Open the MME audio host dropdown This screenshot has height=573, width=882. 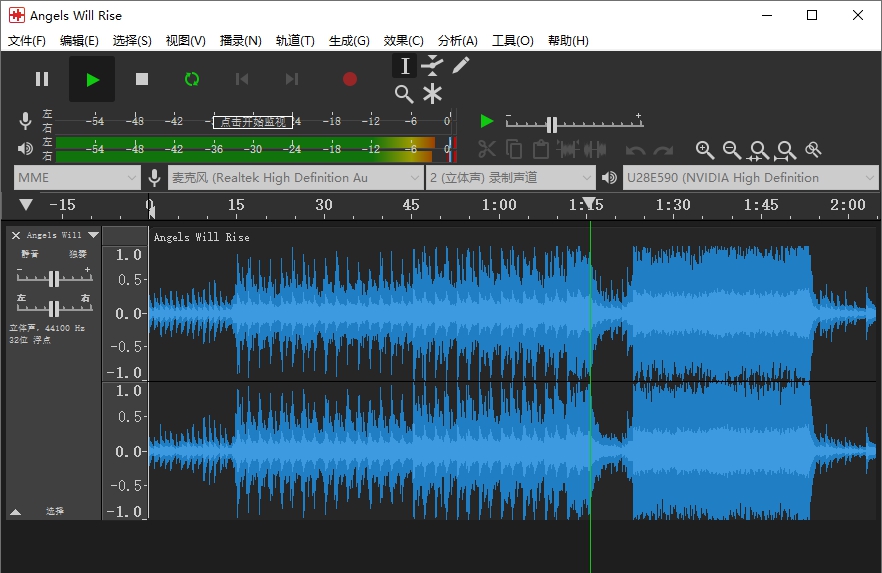[77, 178]
